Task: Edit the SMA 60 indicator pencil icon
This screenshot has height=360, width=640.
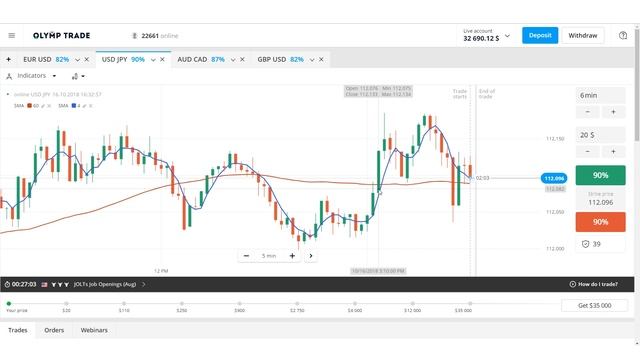Action: pos(43,106)
